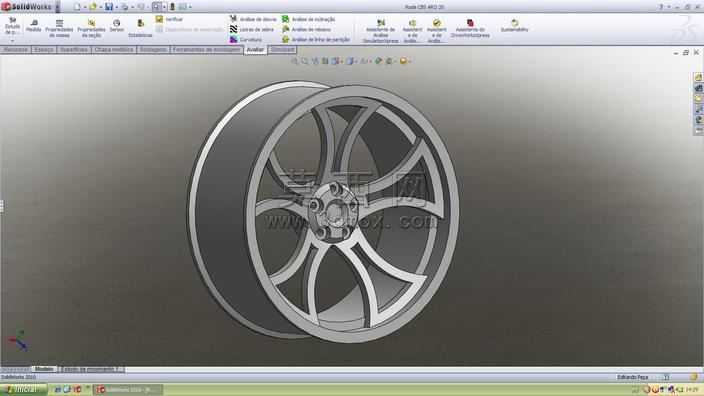Screen dimensions: 704x396
Task: Click the Rebuild traffic light icon
Action: click(x=172, y=7)
